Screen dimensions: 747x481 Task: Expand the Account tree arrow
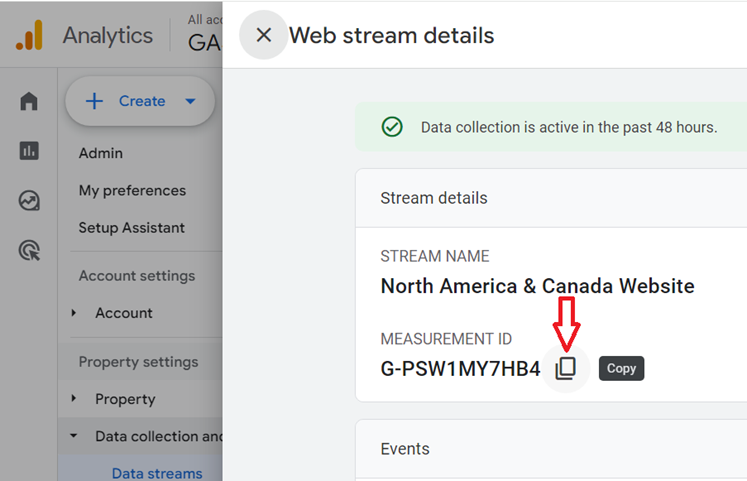(73, 313)
